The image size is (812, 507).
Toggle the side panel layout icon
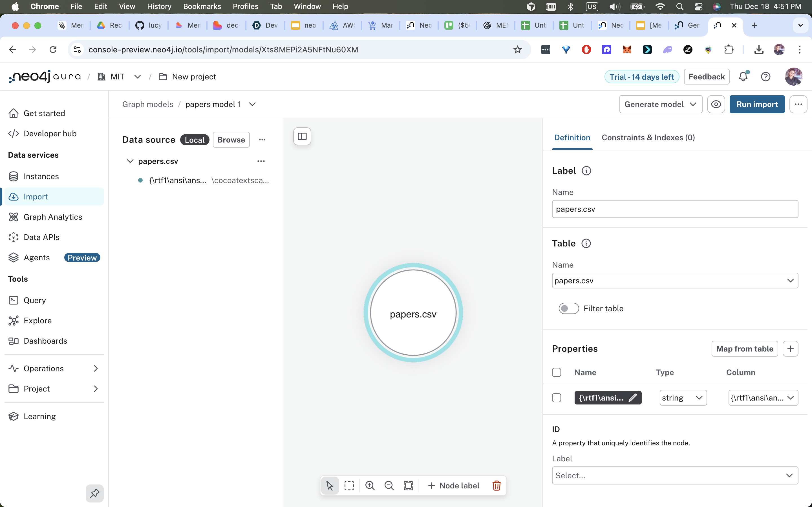pos(302,136)
